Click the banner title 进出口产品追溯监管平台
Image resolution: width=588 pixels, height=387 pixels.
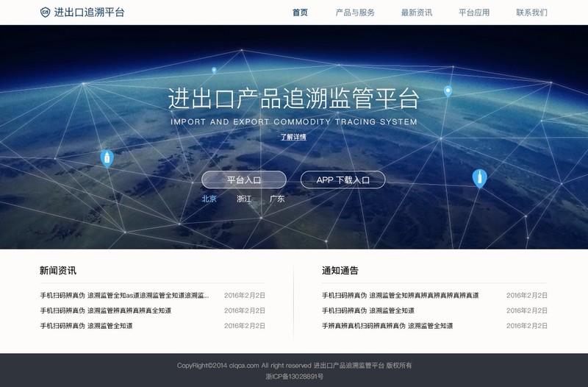tap(293, 99)
